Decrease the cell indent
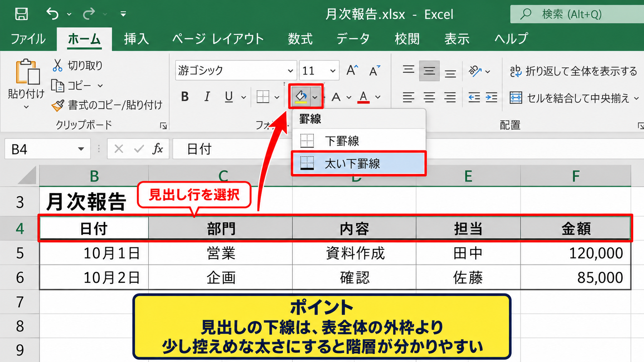The width and height of the screenshot is (644, 362). tap(474, 97)
